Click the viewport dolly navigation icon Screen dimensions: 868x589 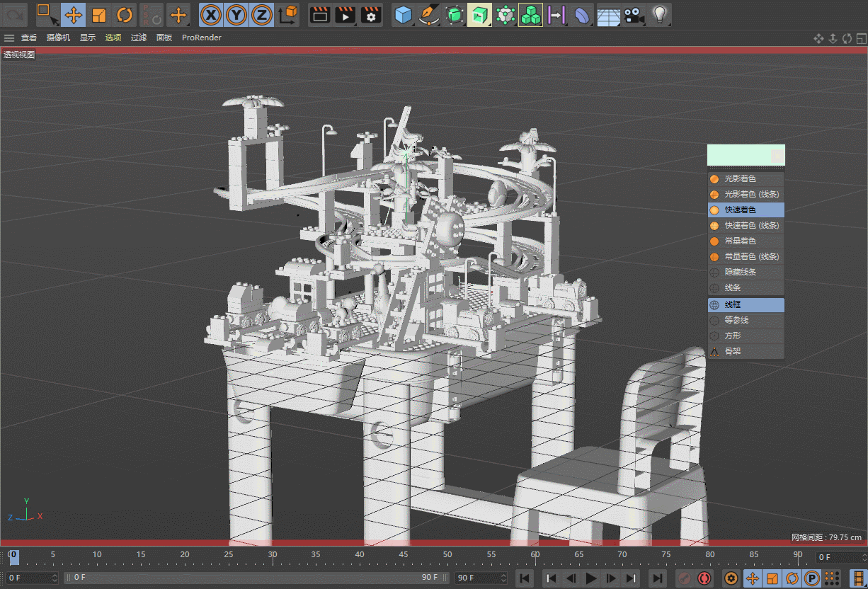(x=833, y=38)
